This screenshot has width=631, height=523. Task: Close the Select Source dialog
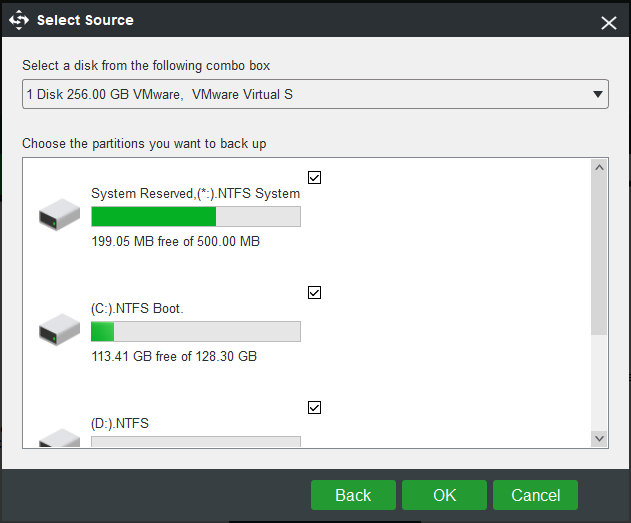tap(608, 23)
